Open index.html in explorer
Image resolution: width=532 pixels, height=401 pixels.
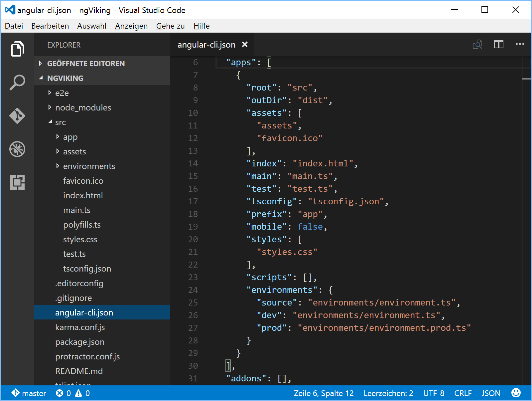tap(102, 195)
